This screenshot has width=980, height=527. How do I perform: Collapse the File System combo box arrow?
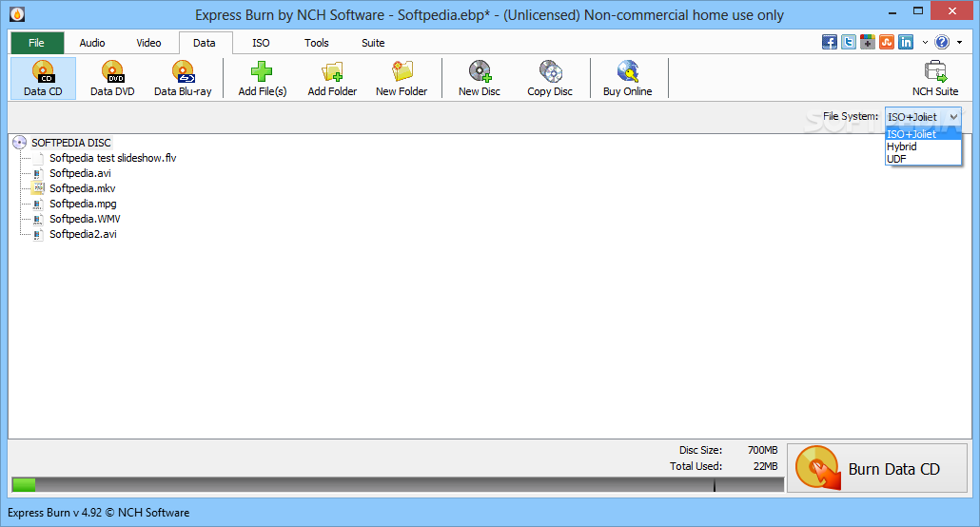coord(953,117)
